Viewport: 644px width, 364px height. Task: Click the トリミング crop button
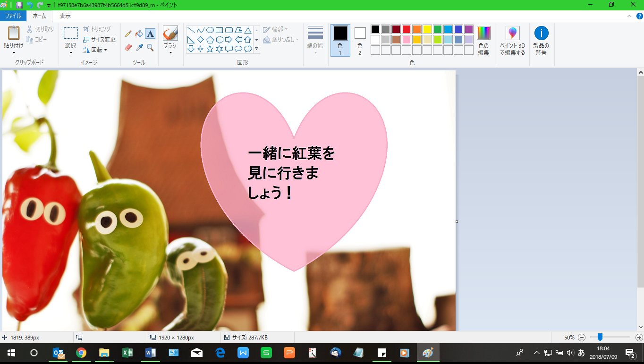tap(97, 29)
